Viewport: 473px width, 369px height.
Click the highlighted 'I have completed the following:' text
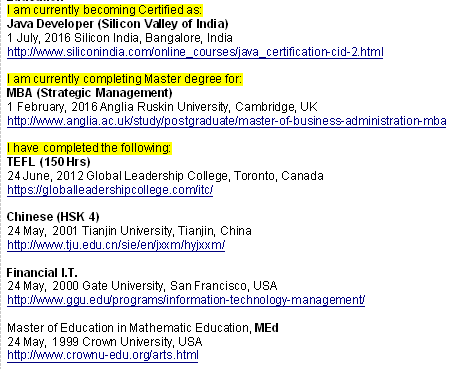(x=89, y=148)
